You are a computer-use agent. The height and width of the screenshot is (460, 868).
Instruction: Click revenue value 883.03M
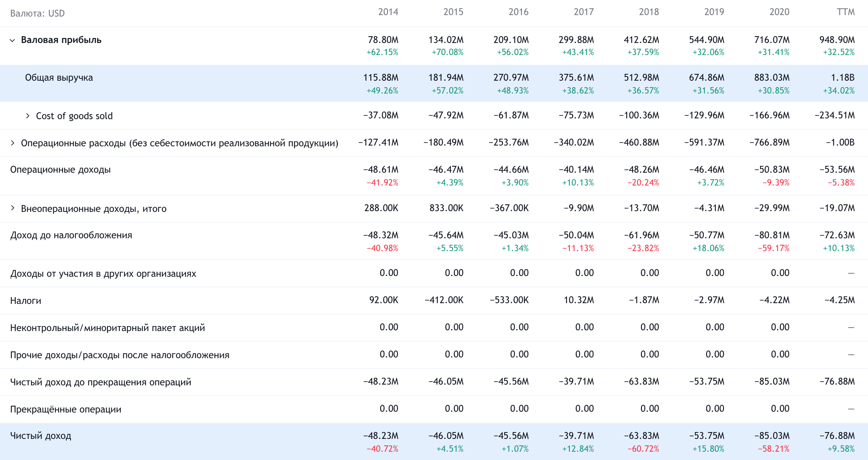[772, 78]
